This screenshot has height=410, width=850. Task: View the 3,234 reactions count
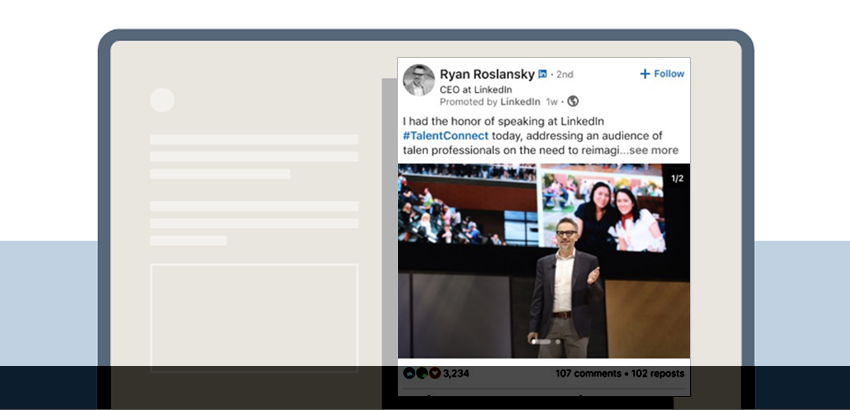(x=456, y=373)
